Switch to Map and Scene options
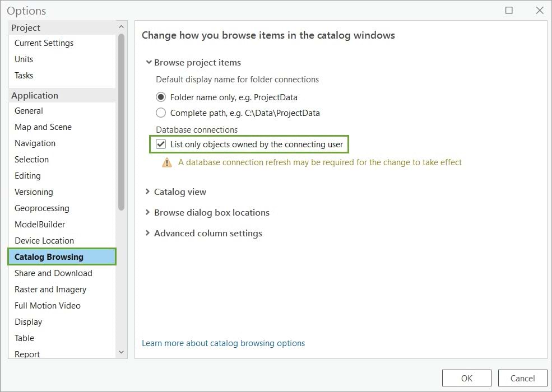Screen dimensions: 552x392 43,127
